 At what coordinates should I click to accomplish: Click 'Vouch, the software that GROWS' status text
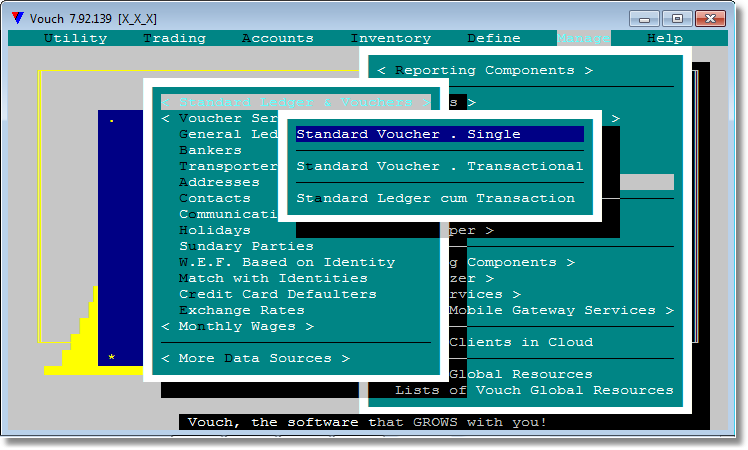[x=367, y=422]
